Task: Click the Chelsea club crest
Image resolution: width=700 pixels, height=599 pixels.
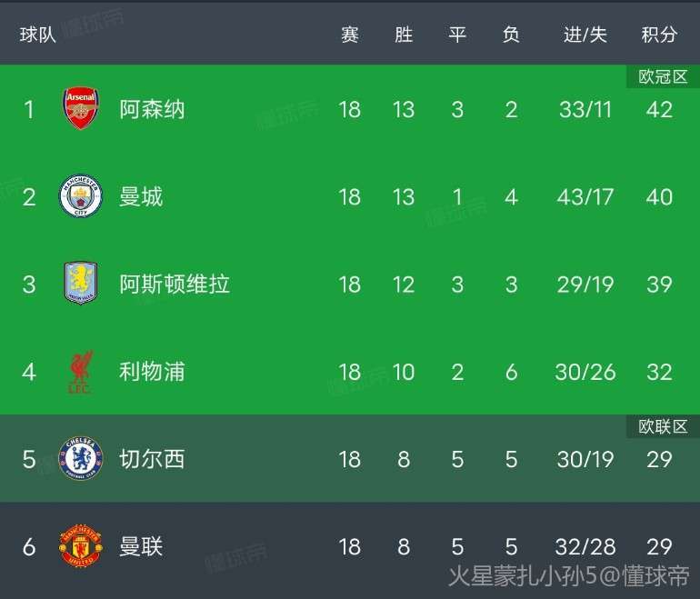Action: (81, 459)
